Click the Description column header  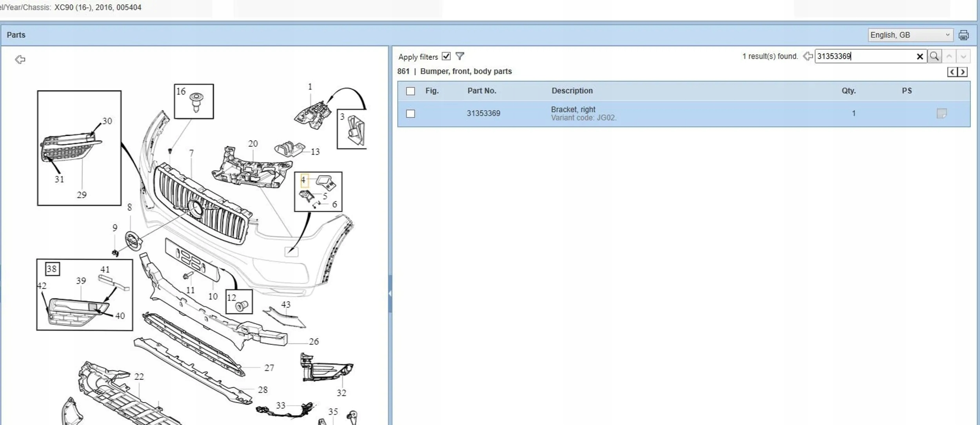click(572, 91)
